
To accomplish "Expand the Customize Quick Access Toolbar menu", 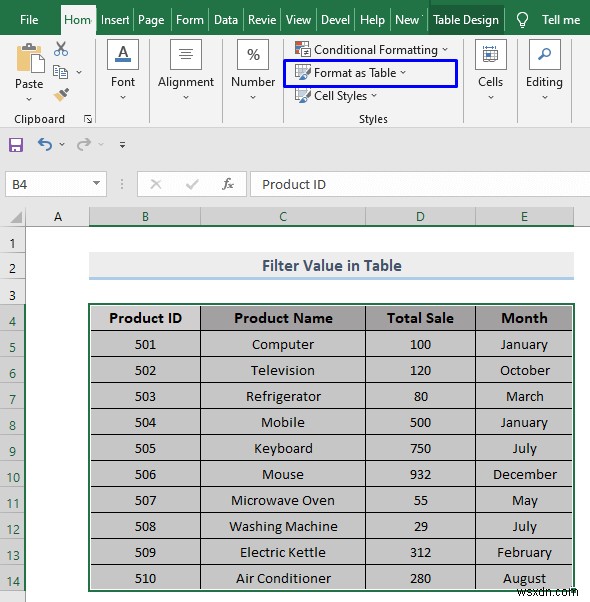I will click(x=122, y=145).
